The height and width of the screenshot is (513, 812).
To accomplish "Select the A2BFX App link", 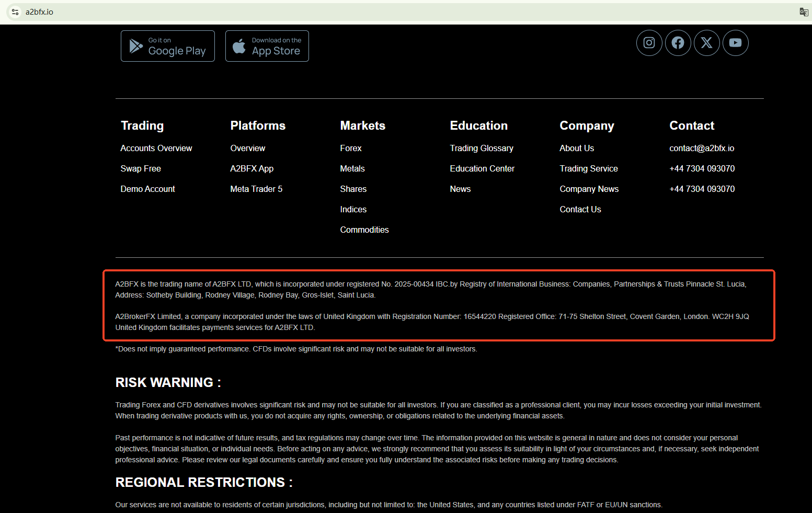I will click(251, 169).
